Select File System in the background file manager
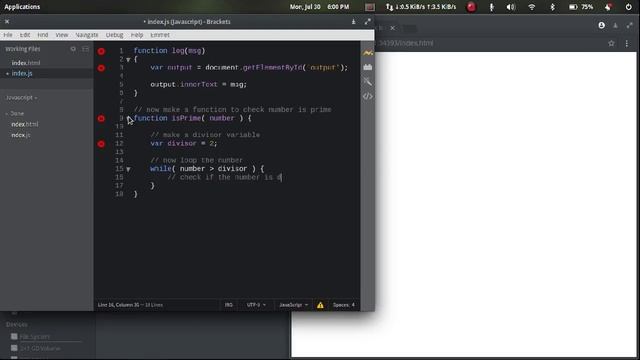640x360 pixels. [x=35, y=337]
